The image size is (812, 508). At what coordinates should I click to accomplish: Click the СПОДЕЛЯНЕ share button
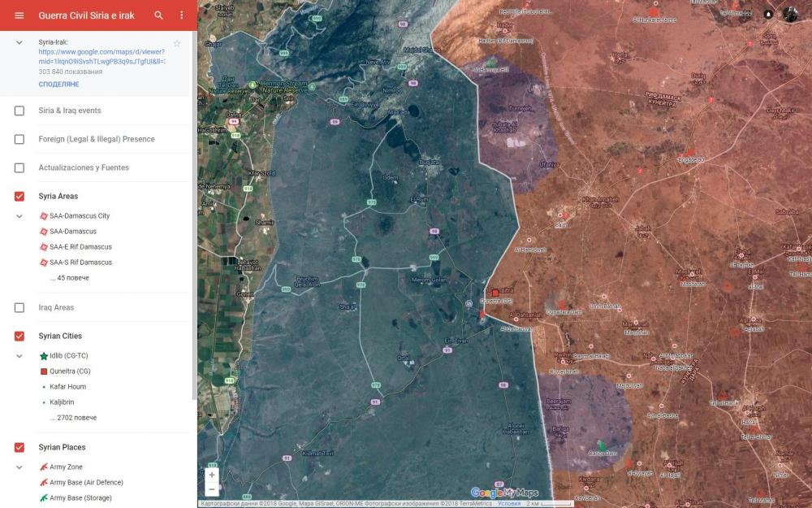click(58, 85)
